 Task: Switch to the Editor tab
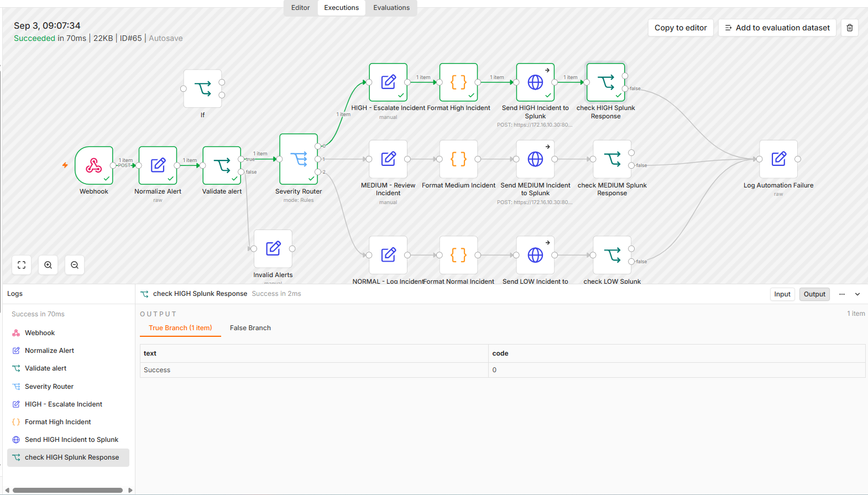point(301,8)
